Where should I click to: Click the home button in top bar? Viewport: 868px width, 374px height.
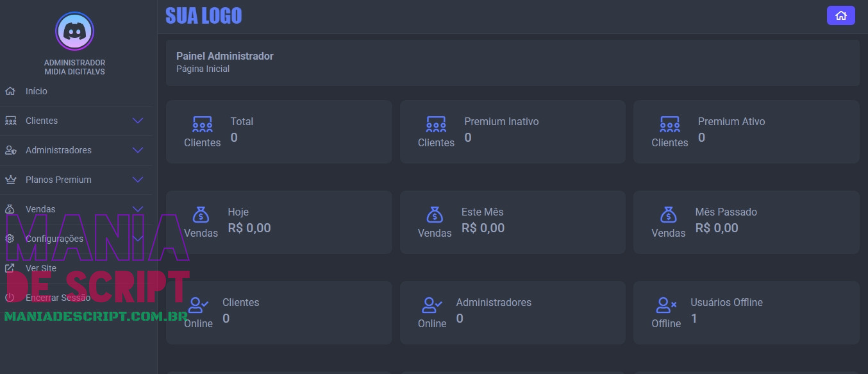coord(840,15)
